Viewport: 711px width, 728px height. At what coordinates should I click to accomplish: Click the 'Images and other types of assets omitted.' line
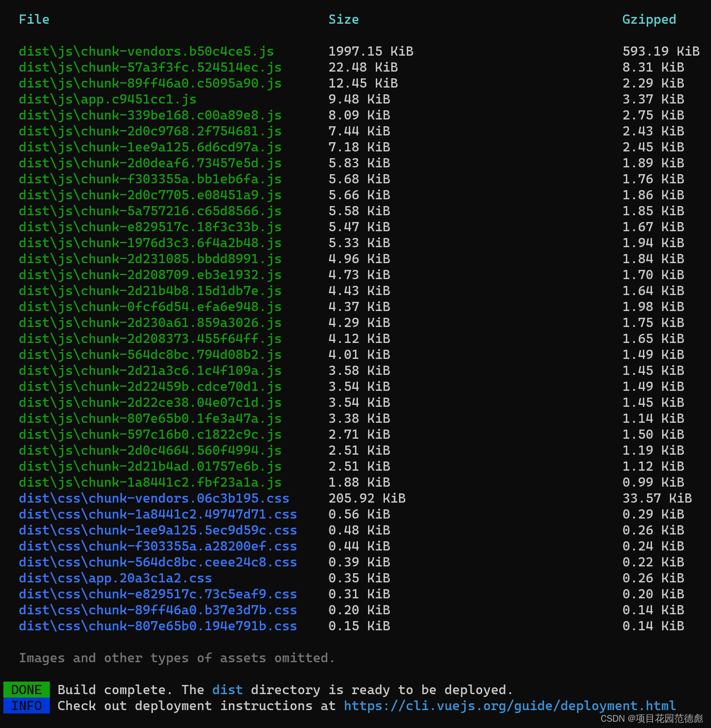[x=177, y=658]
